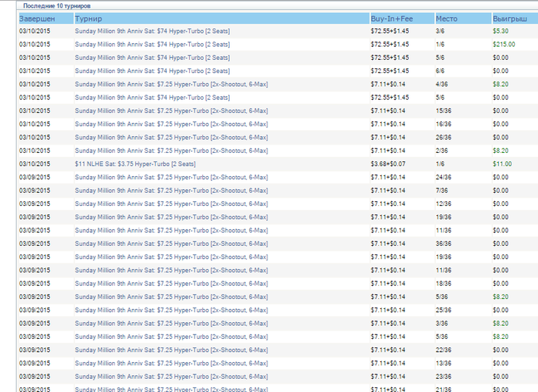Open the $11 NLHE Sat: $3.75 Hyper-Turbo tournament
Viewport: 538px width, 392px height.
pos(135,164)
